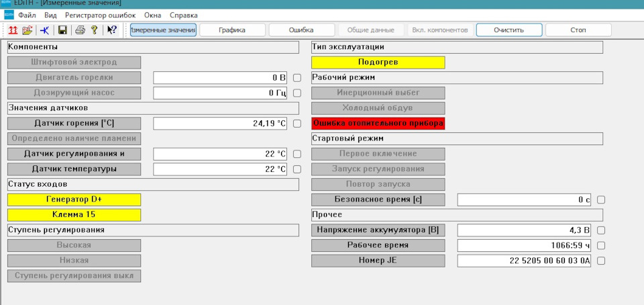Image resolution: width=644 pixels, height=305 pixels.
Task: Click the red heater error indicator
Action: [x=378, y=124]
